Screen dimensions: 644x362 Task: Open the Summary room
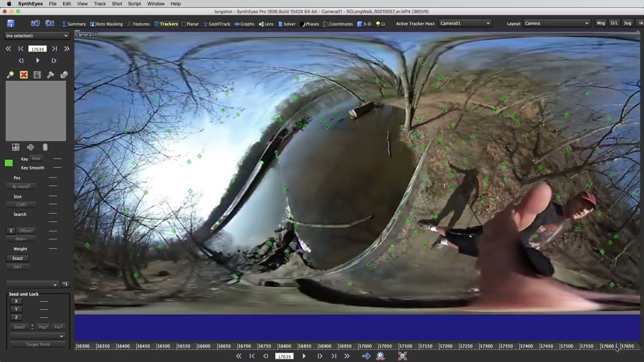[74, 24]
